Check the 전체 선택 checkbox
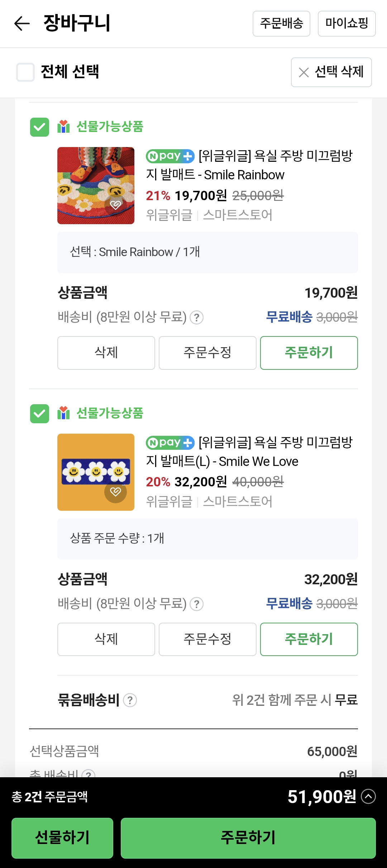The height and width of the screenshot is (868, 387). point(25,72)
